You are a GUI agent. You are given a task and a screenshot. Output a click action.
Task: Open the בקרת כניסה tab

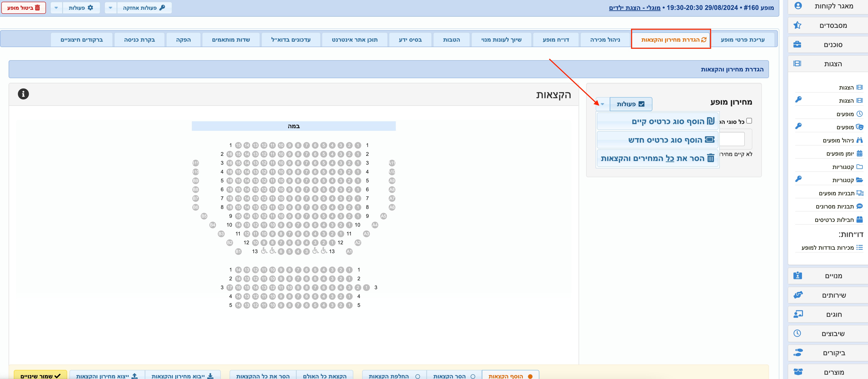(x=139, y=40)
